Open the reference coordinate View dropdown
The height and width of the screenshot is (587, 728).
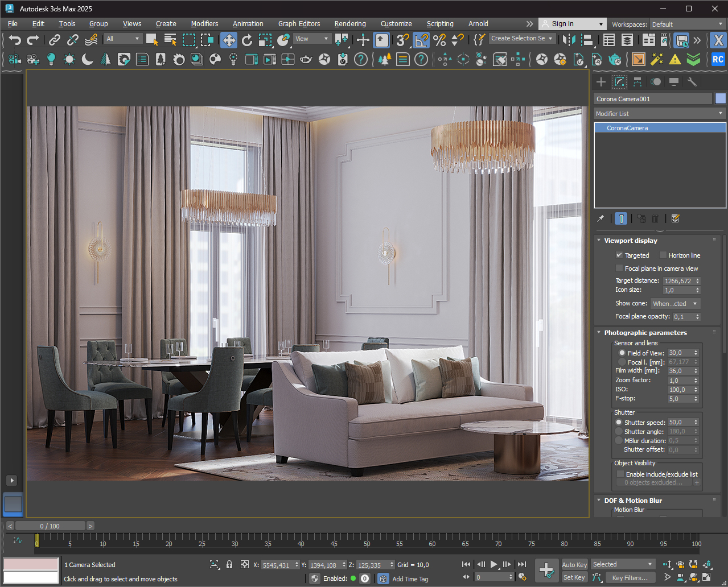(x=312, y=39)
